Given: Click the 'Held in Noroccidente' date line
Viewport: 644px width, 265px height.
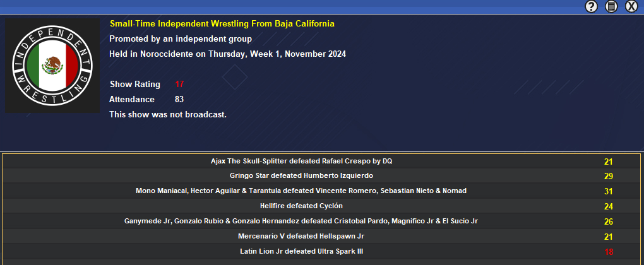Looking at the screenshot, I should [227, 54].
